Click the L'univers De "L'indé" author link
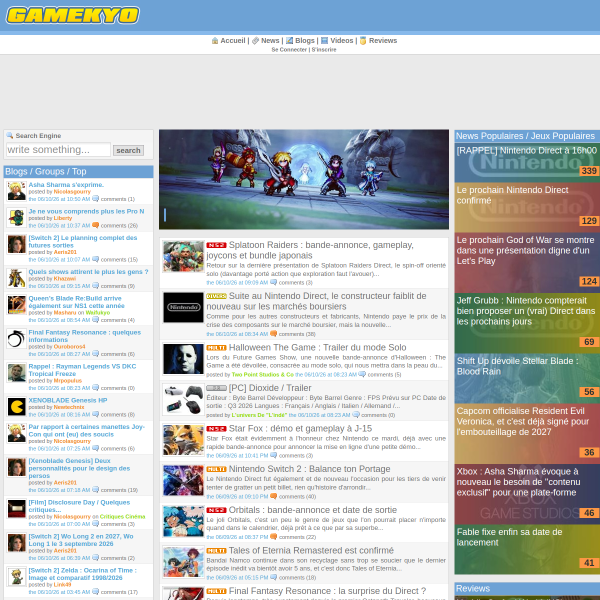The height and width of the screenshot is (600, 600). (x=259, y=415)
